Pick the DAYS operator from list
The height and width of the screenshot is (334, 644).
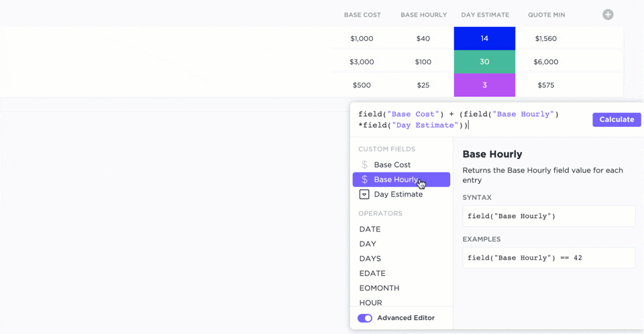tap(370, 259)
